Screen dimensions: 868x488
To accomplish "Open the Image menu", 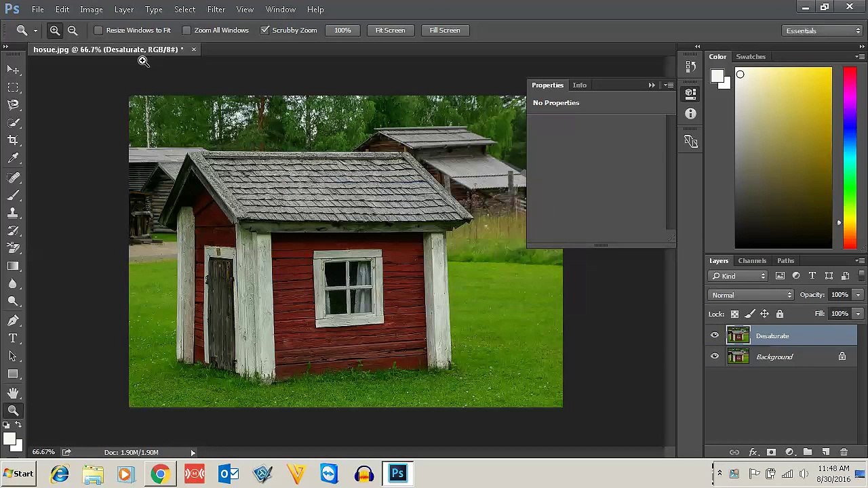I will [x=92, y=9].
